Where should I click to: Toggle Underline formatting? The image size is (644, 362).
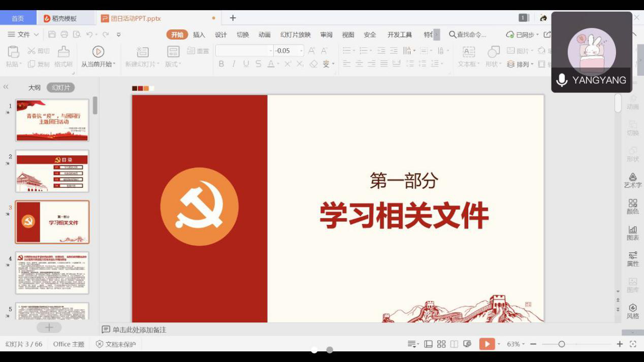[x=246, y=64]
